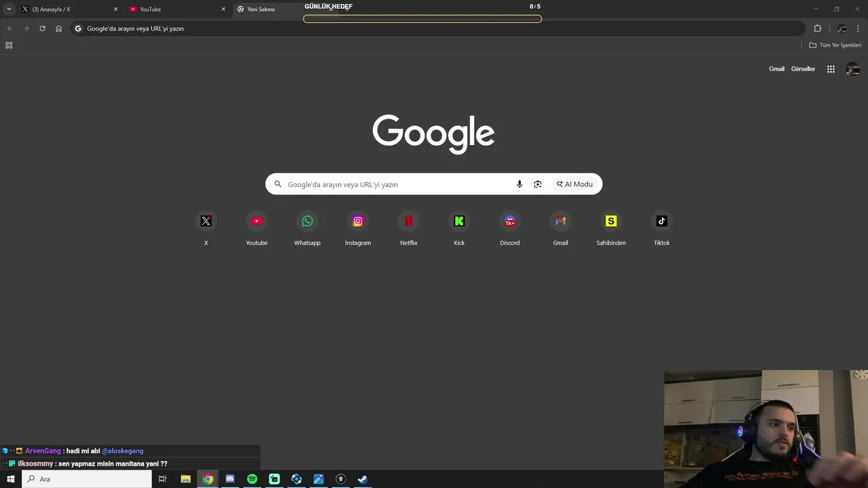Image resolution: width=868 pixels, height=488 pixels.
Task: Search by image with Google Lens icon
Action: tap(538, 184)
